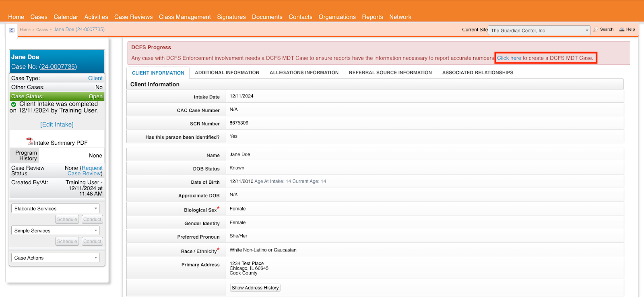Click the Race value White Non-Latino or Caucasian
This screenshot has height=297, width=644.
tap(263, 250)
